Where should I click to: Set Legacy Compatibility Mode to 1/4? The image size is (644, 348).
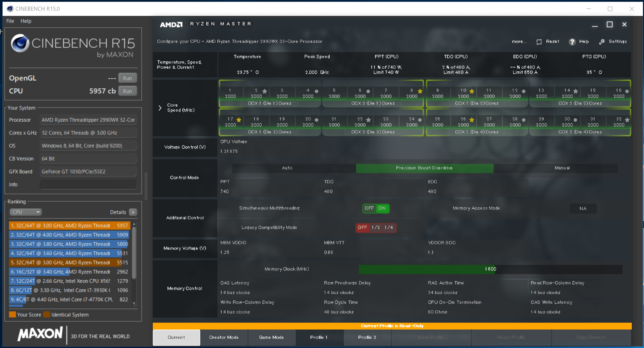389,228
